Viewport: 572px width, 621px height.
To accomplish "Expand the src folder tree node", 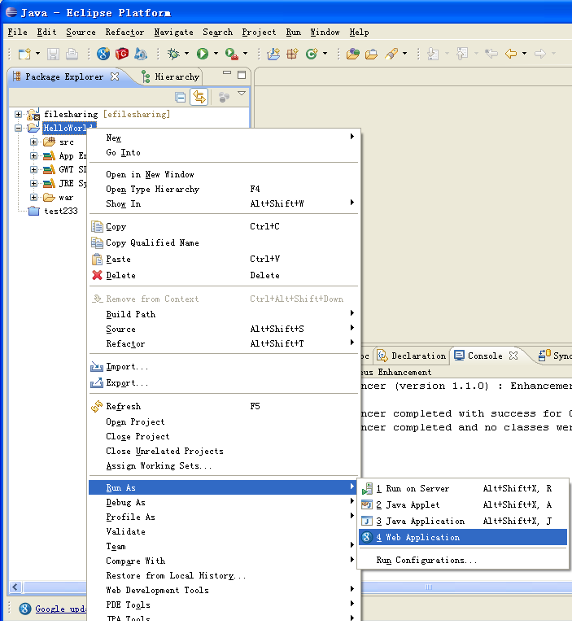I will tap(34, 142).
